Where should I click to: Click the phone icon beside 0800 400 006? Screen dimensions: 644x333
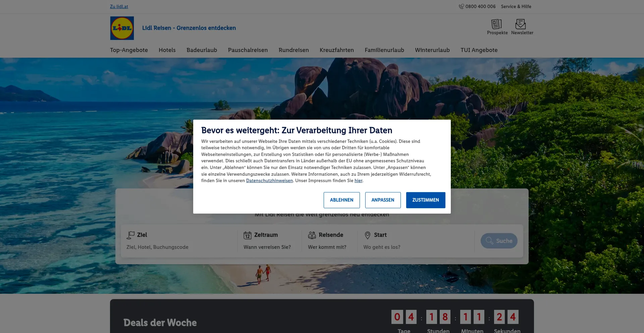click(461, 6)
